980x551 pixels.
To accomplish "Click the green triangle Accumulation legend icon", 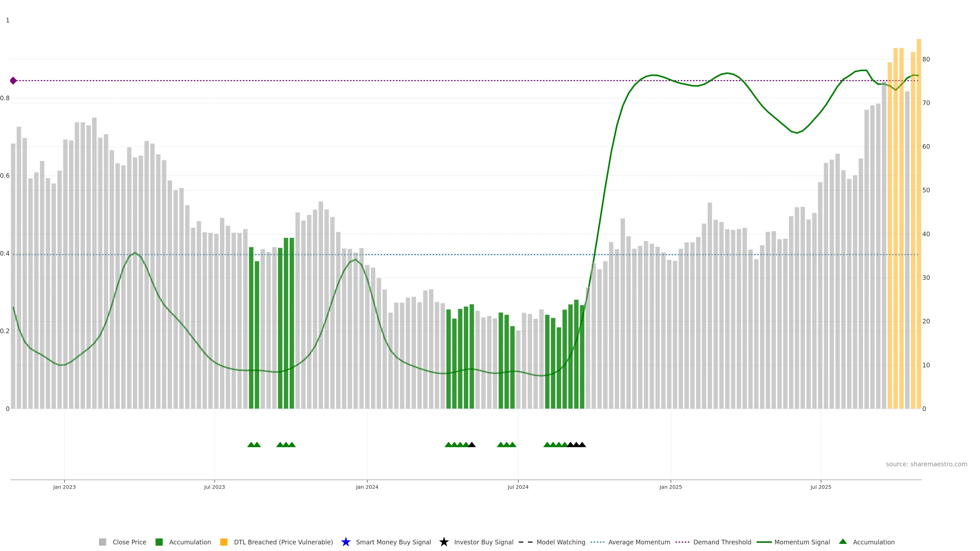I will point(843,542).
